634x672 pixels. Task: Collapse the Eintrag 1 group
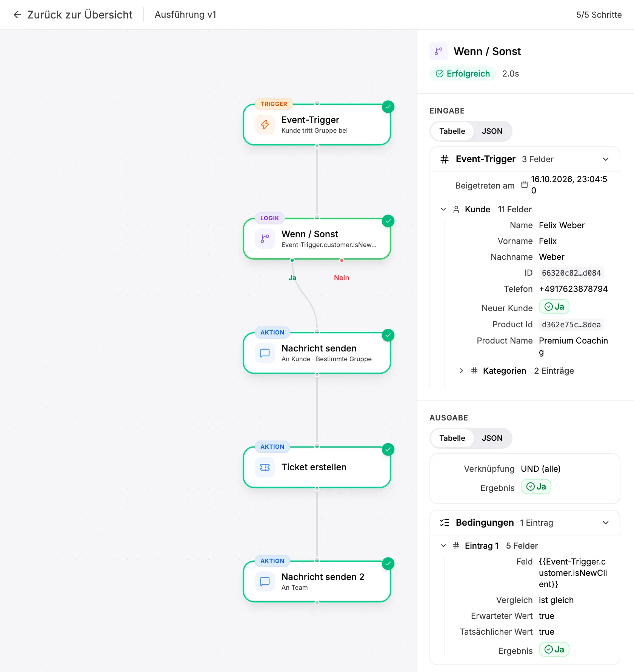click(443, 546)
